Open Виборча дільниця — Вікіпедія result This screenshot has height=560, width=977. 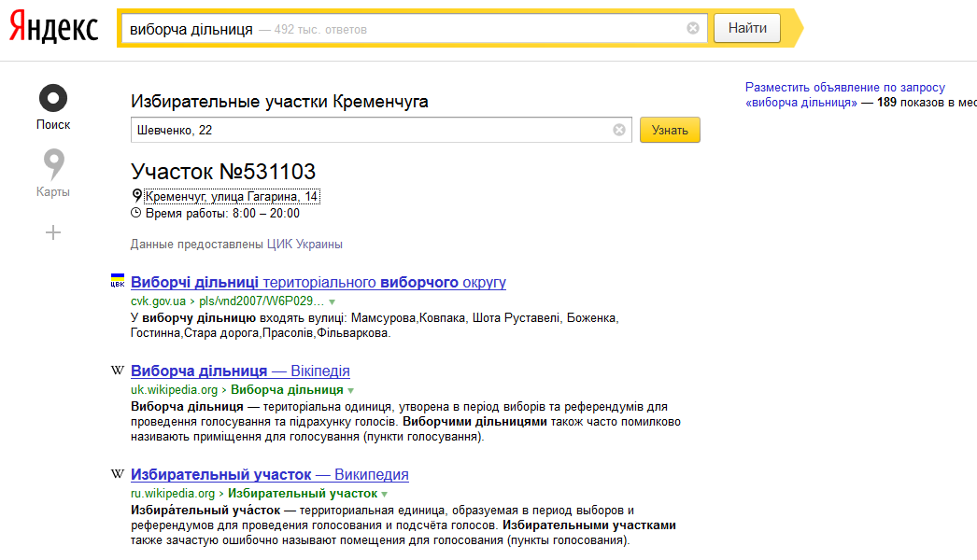tap(240, 371)
